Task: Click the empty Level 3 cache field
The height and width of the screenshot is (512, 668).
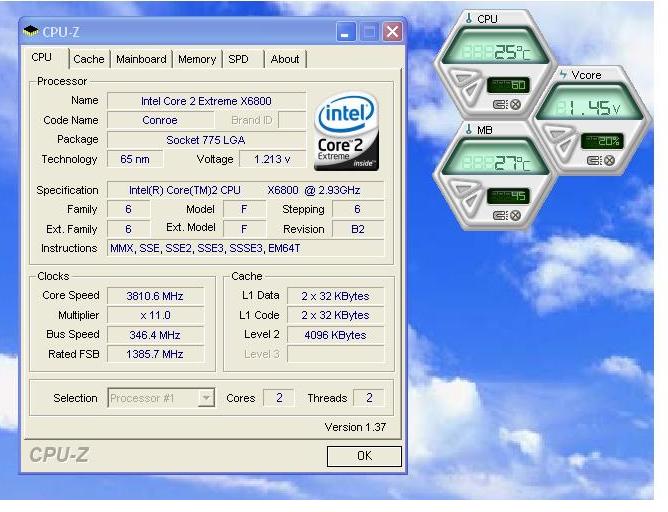Action: tap(335, 354)
